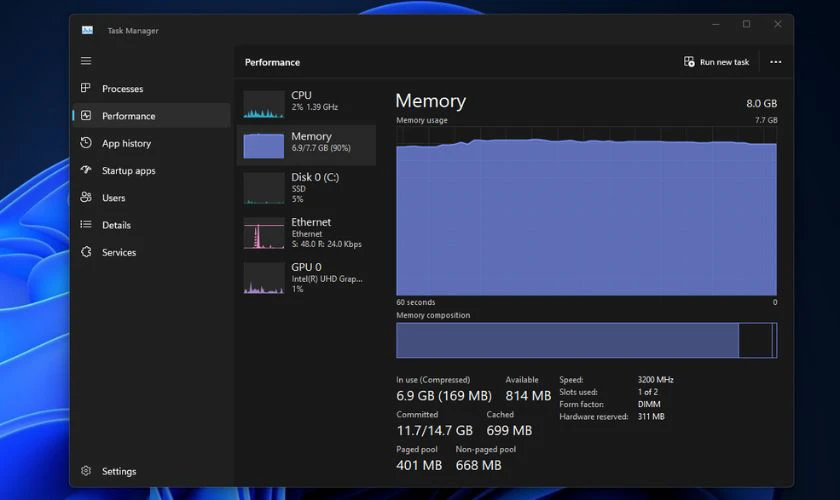Select the Ethernet mini graph thumbnail
840x500 pixels.
tap(264, 233)
